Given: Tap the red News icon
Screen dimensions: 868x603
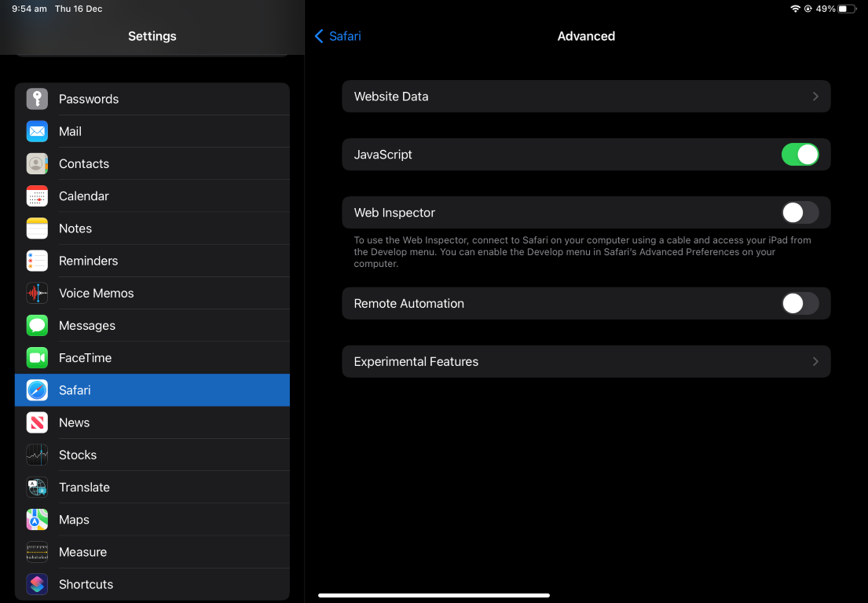Looking at the screenshot, I should (37, 422).
